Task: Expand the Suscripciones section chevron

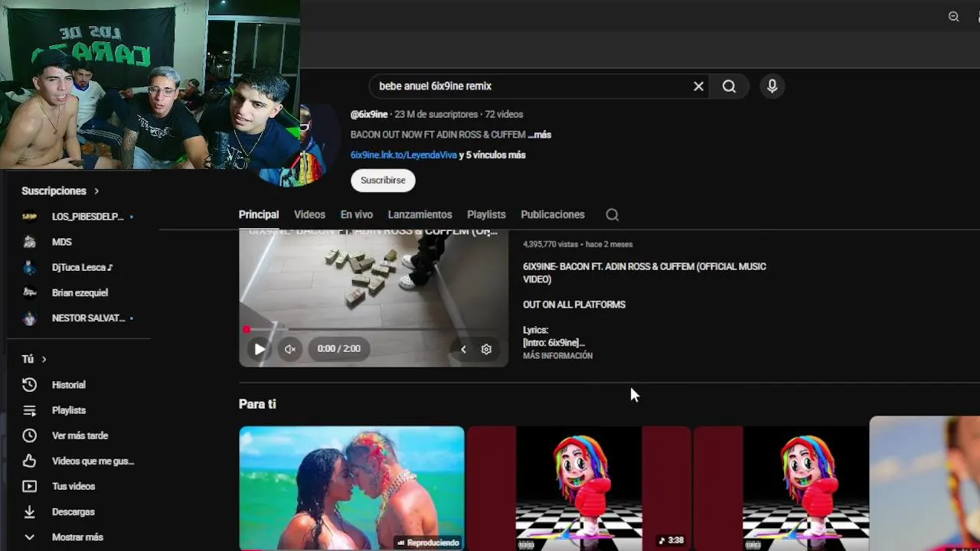Action: tap(96, 191)
